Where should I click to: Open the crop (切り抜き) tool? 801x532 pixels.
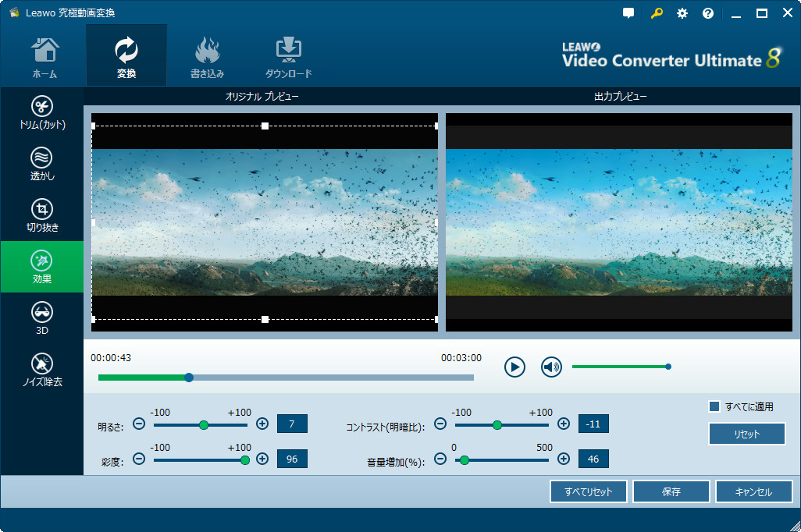pyautogui.click(x=42, y=215)
